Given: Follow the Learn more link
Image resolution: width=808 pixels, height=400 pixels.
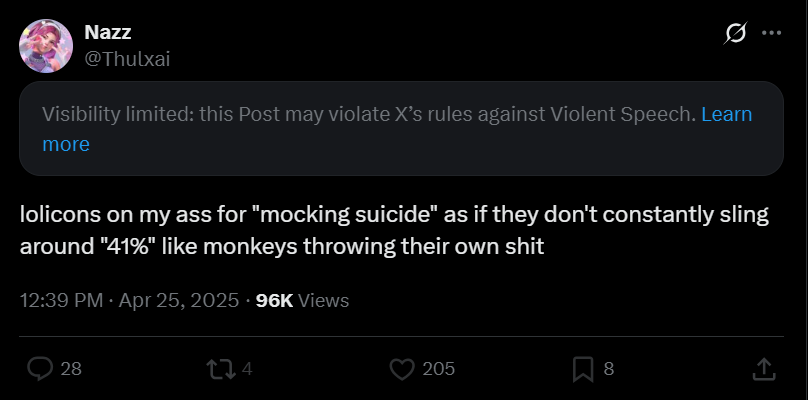Looking at the screenshot, I should coord(726,115).
